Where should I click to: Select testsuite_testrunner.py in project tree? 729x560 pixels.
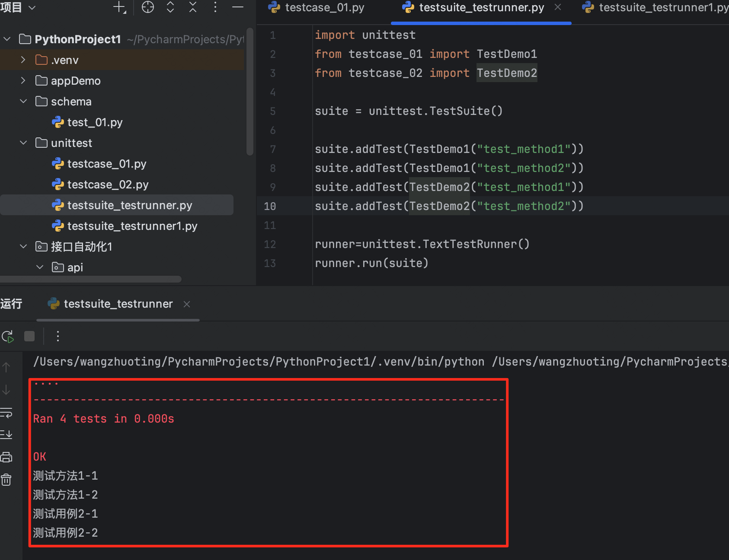[x=117, y=205]
